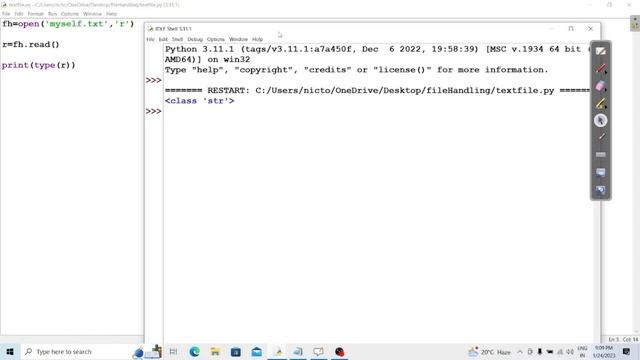640x360 pixels.
Task: Select the pink eraser annotation tool
Action: [600, 86]
